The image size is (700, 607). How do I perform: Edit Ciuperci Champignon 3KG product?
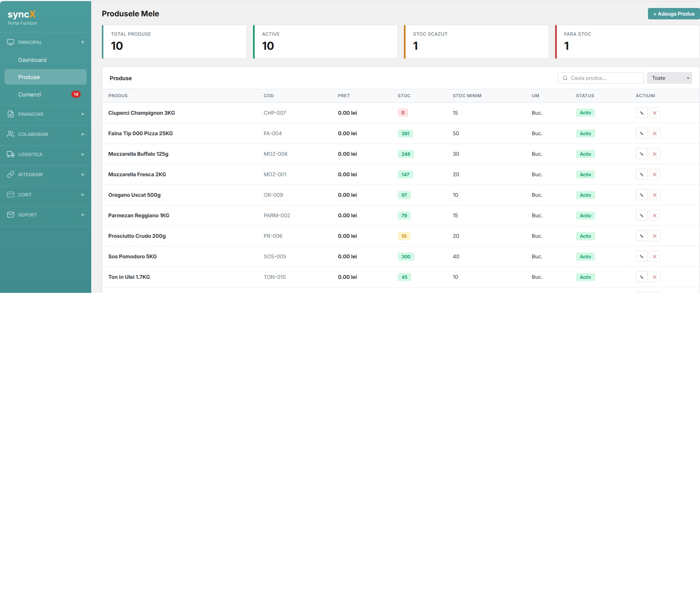(x=641, y=113)
